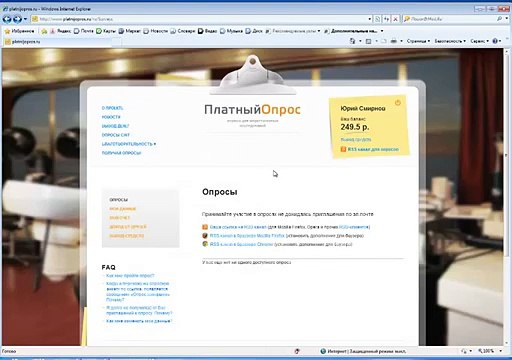Open the Диск bookmark
The width and height of the screenshot is (512, 360).
[x=254, y=31]
